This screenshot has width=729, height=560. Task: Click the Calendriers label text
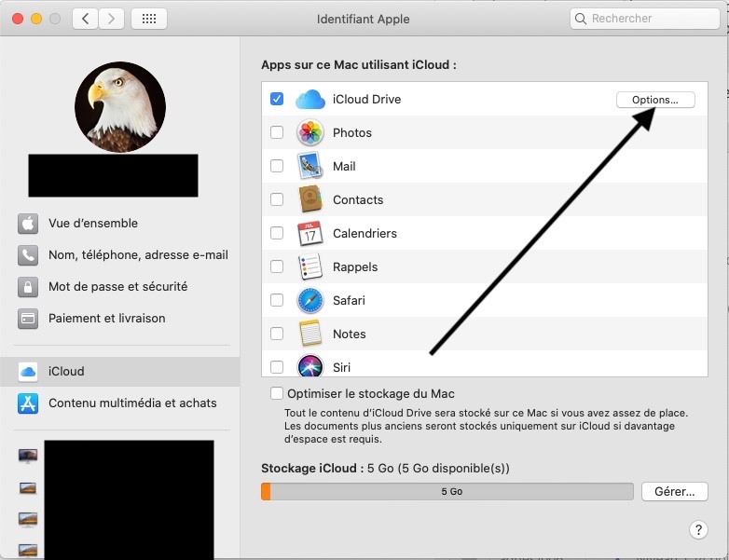[364, 233]
